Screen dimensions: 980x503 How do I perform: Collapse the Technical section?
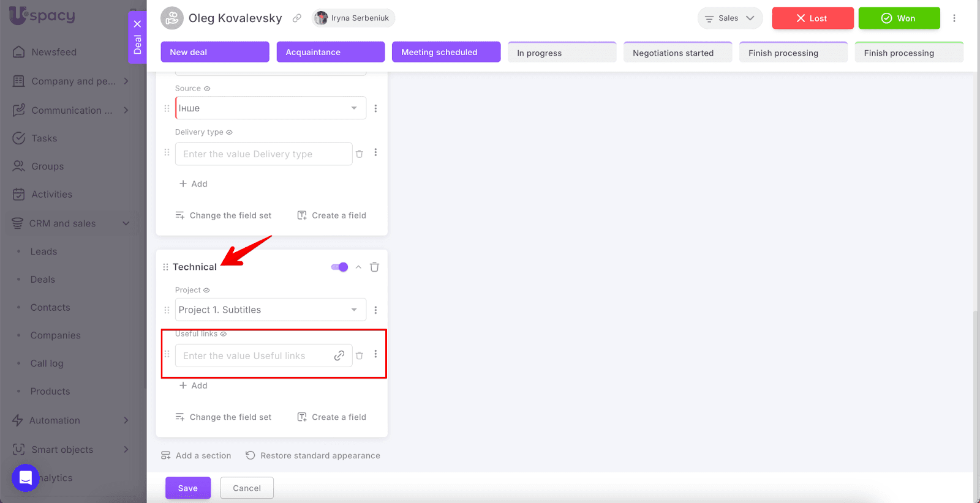358,267
